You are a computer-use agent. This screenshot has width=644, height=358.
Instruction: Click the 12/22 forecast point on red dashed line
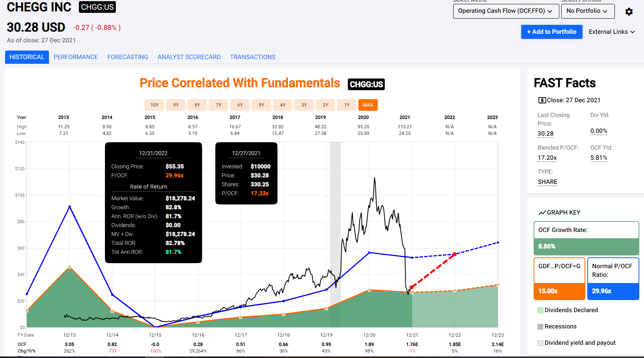click(x=455, y=254)
